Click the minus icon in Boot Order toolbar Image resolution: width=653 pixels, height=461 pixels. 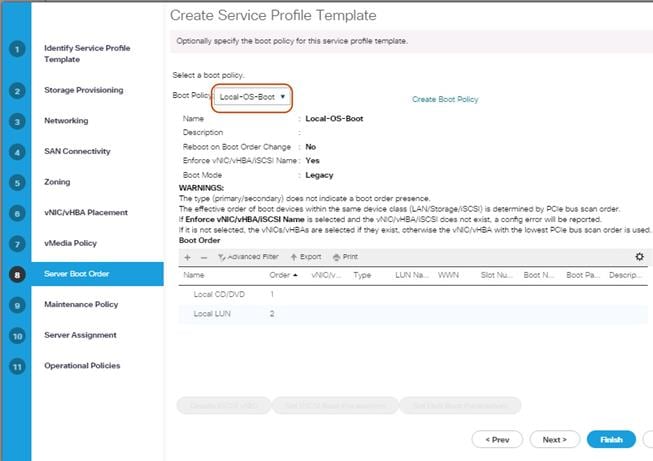point(203,257)
